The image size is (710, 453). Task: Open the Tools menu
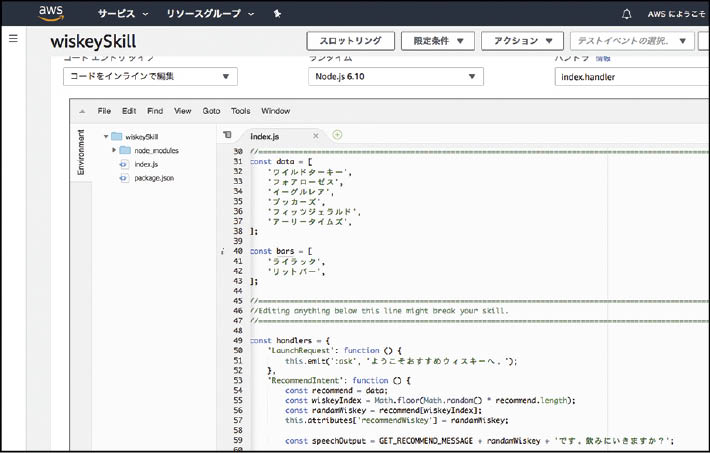click(240, 111)
